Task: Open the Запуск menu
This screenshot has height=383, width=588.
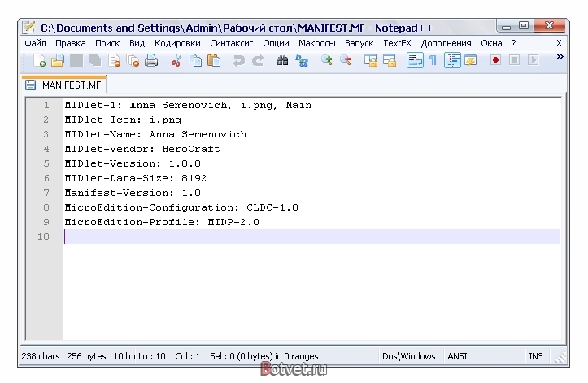Action: [359, 44]
